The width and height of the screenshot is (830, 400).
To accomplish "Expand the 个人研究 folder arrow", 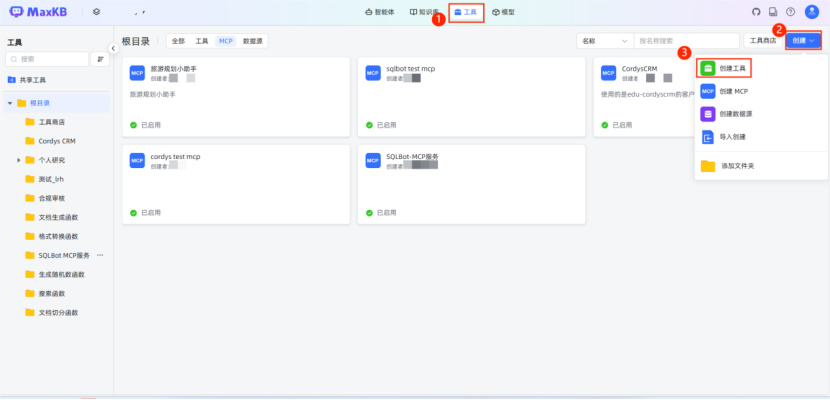I will point(19,160).
